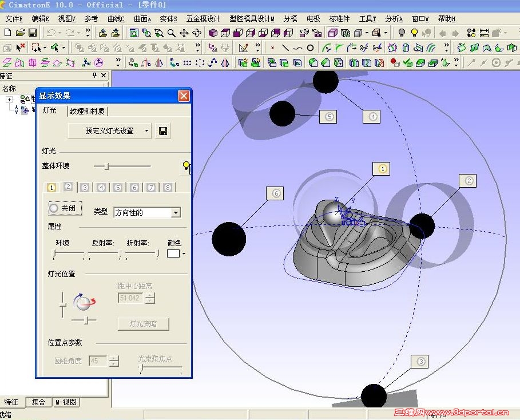Open the 预定义灯光设置 dropdown

point(109,131)
